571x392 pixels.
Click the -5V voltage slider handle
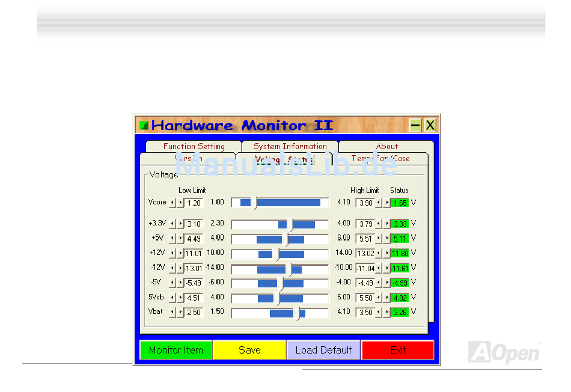coord(280,283)
